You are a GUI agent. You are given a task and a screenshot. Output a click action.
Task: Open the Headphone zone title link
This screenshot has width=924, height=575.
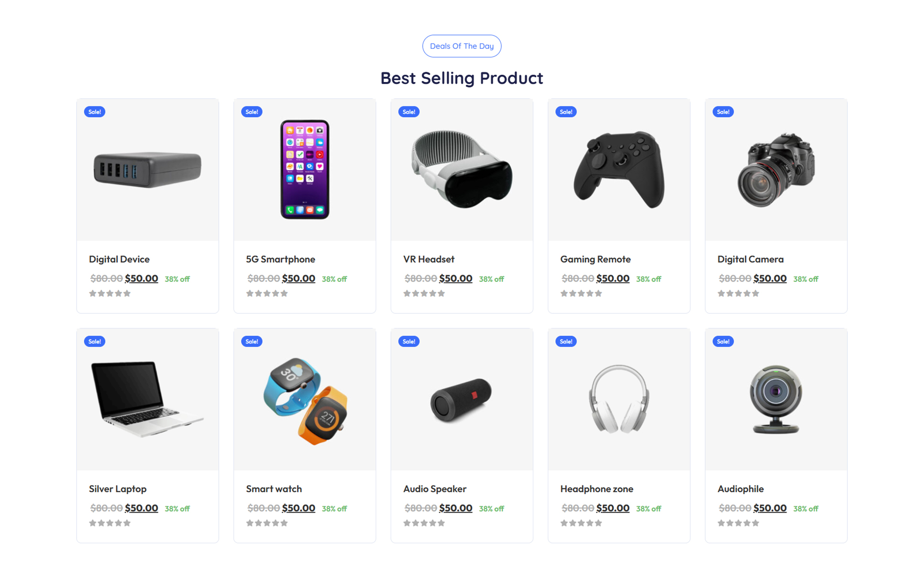597,489
